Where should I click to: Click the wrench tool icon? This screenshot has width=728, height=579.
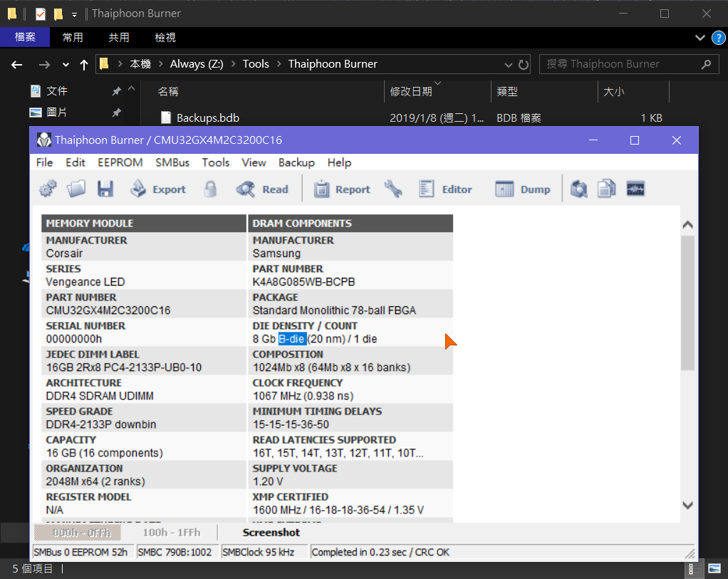pos(393,189)
